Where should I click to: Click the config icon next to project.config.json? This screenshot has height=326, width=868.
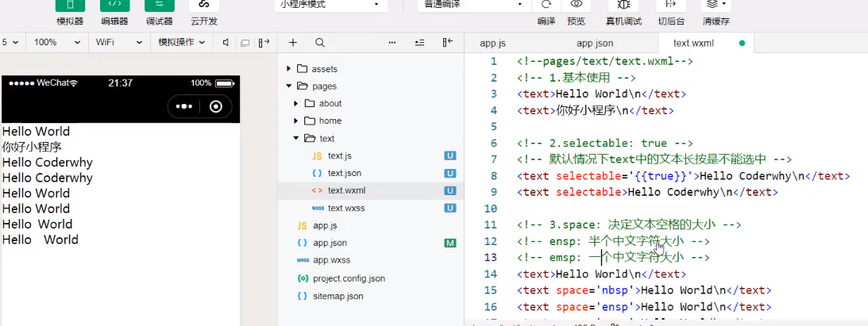pyautogui.click(x=303, y=278)
